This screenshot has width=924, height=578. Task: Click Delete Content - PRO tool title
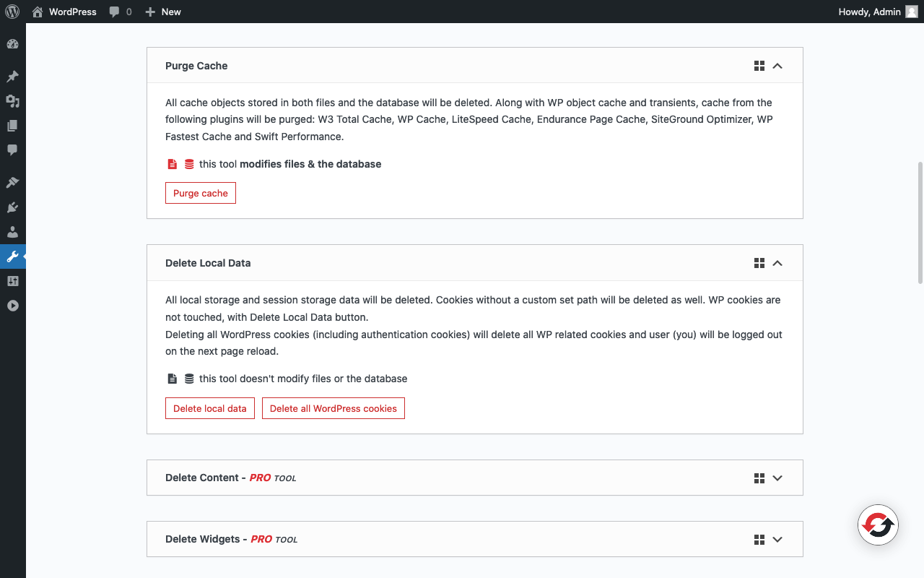click(x=231, y=478)
